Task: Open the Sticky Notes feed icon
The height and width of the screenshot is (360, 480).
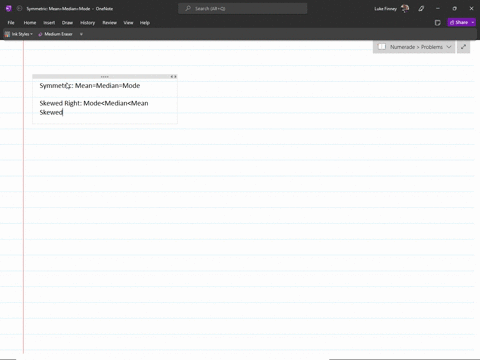Action: [x=438, y=23]
